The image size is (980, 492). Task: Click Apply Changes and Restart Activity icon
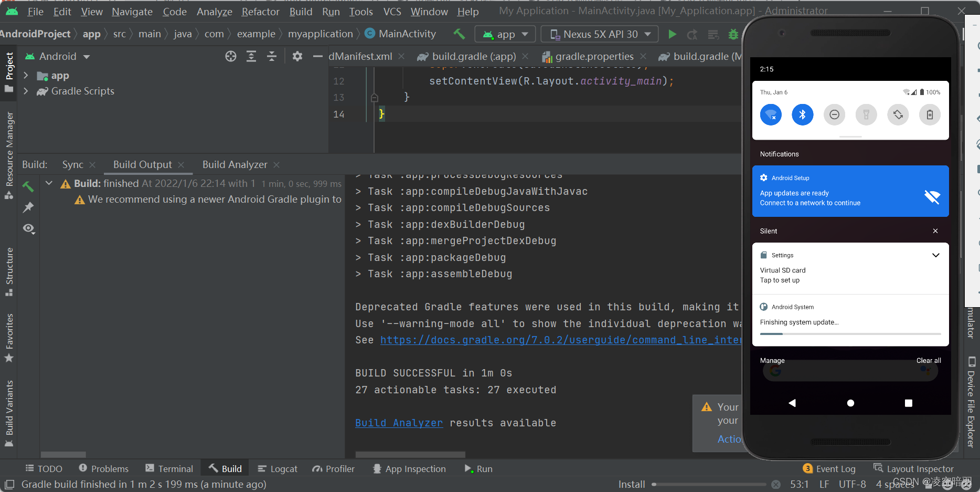pos(693,35)
